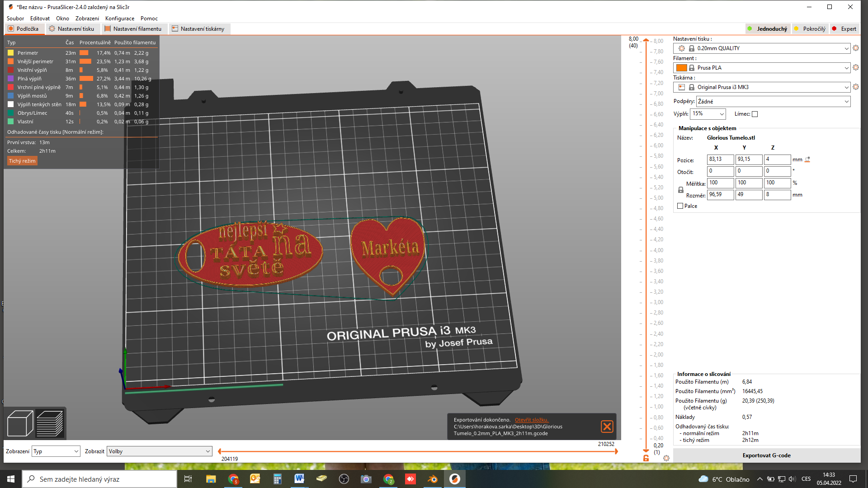The height and width of the screenshot is (488, 868).
Task: Click the Tichý režim button
Action: click(22, 161)
